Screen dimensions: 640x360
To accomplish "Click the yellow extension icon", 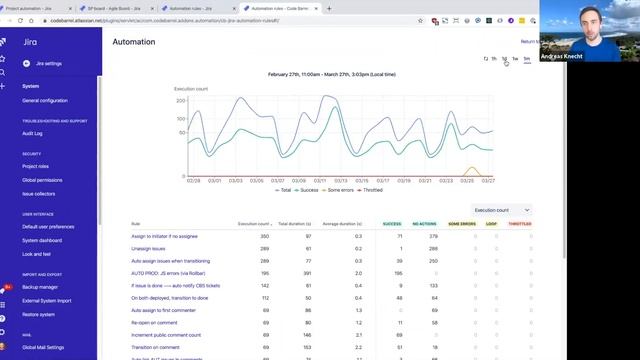I will pos(522,20).
